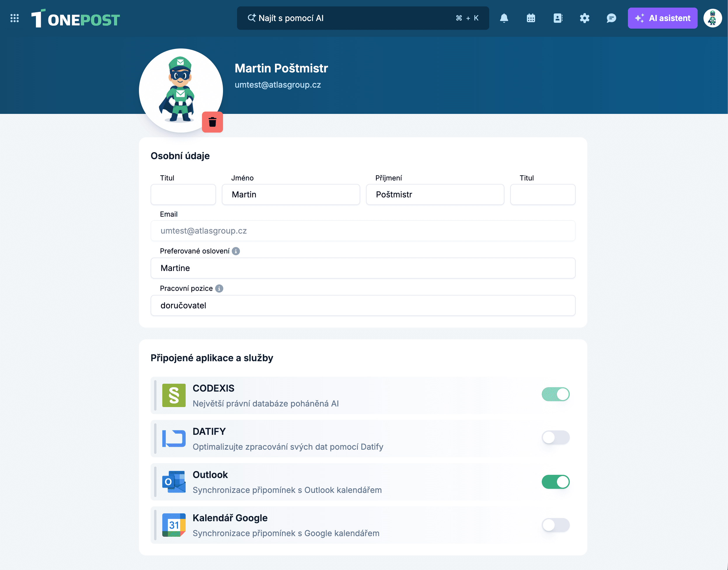728x570 pixels.
Task: Click the AI asistent button
Action: click(662, 18)
